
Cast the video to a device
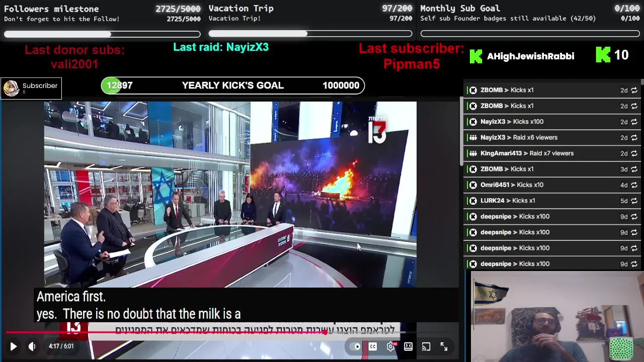tap(426, 346)
